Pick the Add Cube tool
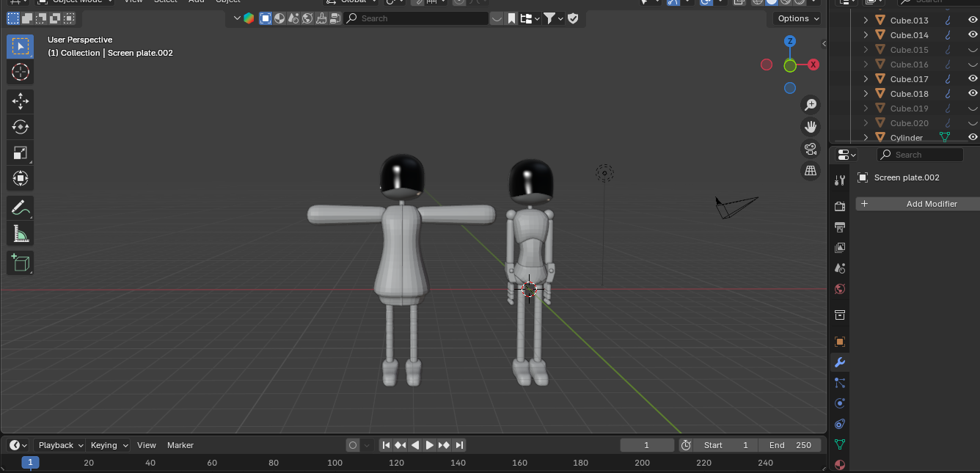980x473 pixels. [21, 263]
